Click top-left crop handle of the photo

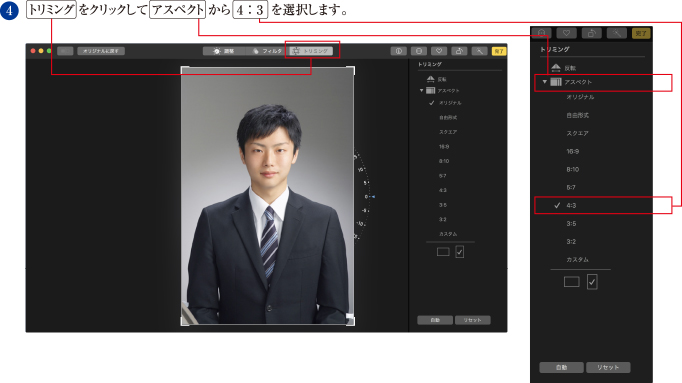(184, 70)
